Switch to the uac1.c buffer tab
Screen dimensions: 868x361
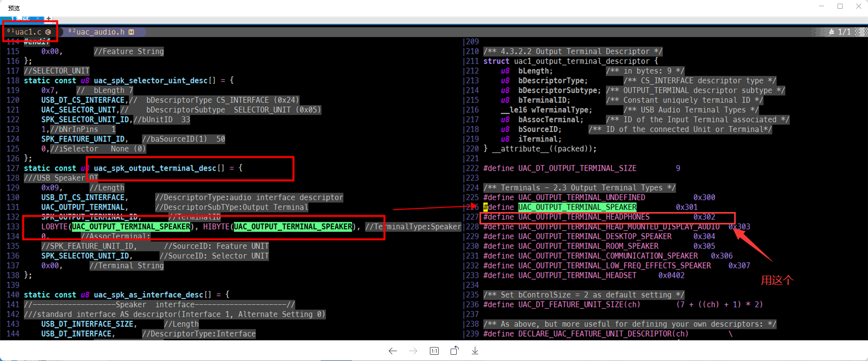coord(29,32)
